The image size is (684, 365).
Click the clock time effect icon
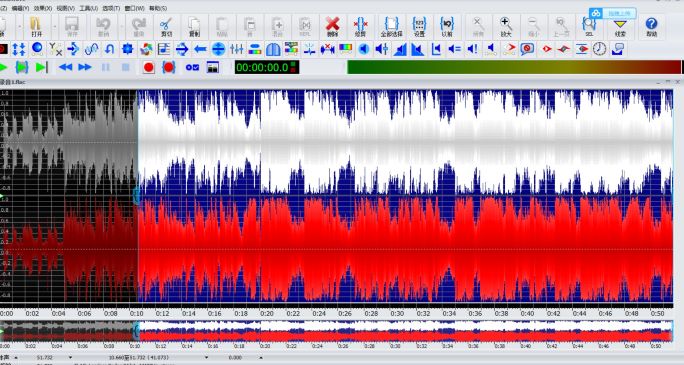click(599, 49)
